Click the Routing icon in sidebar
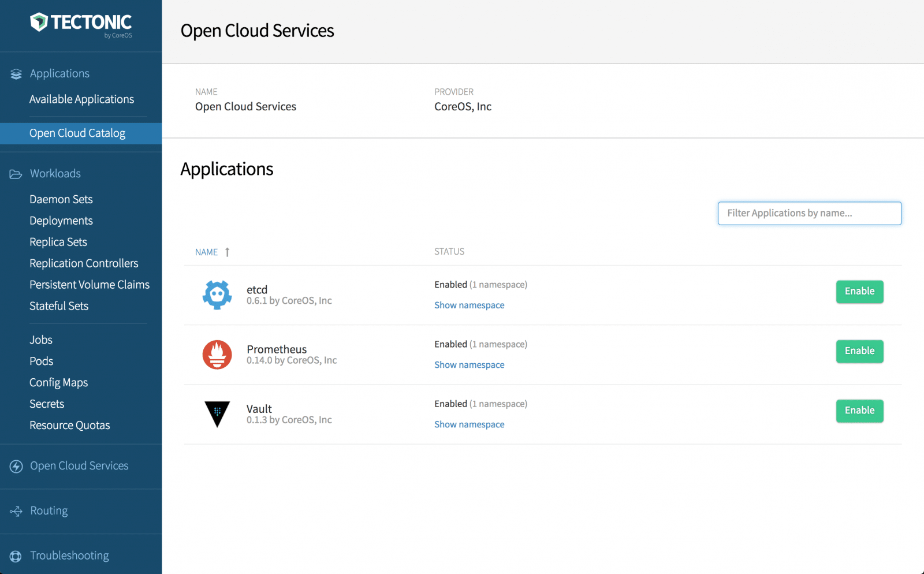This screenshot has width=924, height=574. 16,511
